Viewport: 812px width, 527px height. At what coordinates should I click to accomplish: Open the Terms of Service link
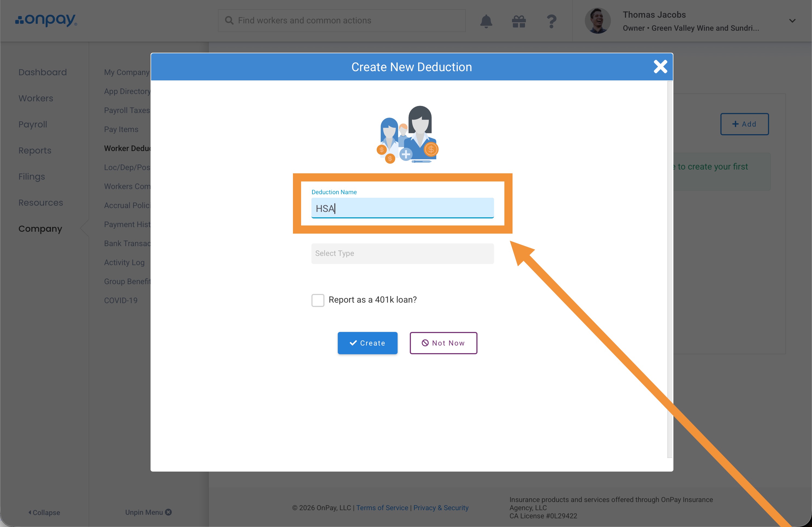coord(382,507)
